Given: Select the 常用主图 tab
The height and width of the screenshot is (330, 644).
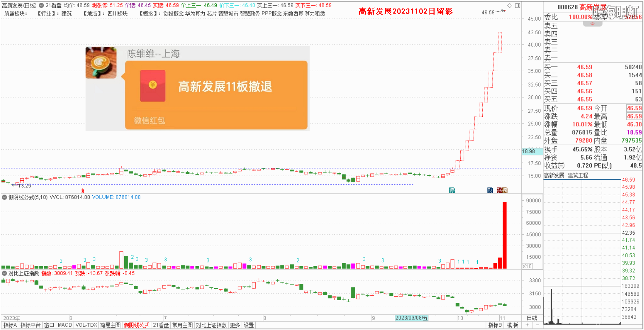Looking at the screenshot, I should click(x=182, y=325).
